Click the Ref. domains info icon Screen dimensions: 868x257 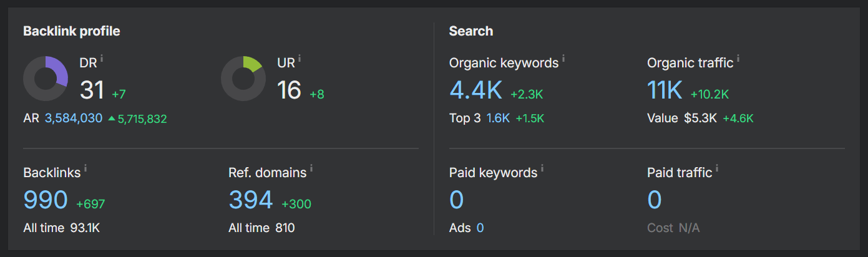pyautogui.click(x=311, y=168)
